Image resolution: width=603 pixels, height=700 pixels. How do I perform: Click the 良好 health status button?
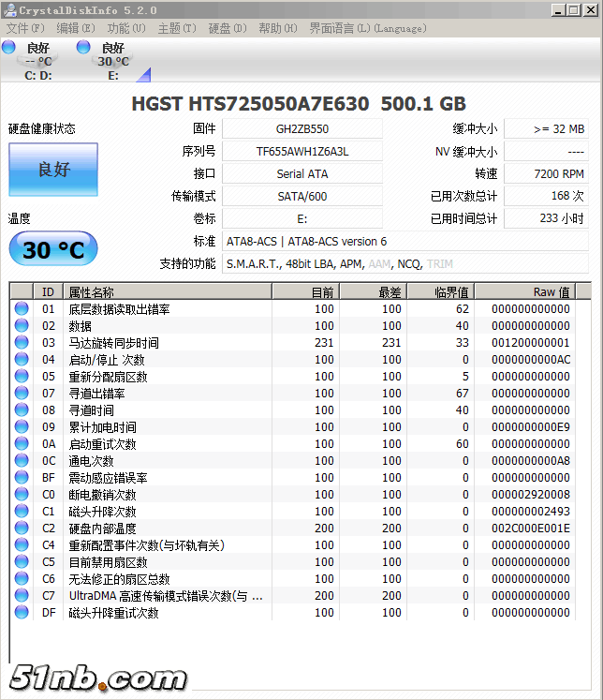[x=53, y=170]
